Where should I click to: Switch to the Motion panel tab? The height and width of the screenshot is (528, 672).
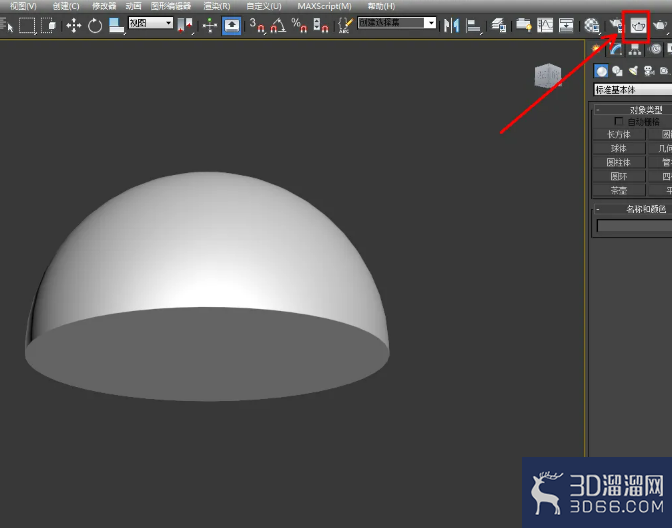pyautogui.click(x=654, y=50)
